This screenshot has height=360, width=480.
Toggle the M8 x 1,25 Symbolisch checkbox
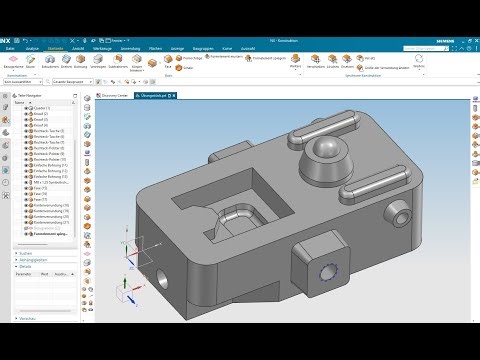(x=26, y=183)
